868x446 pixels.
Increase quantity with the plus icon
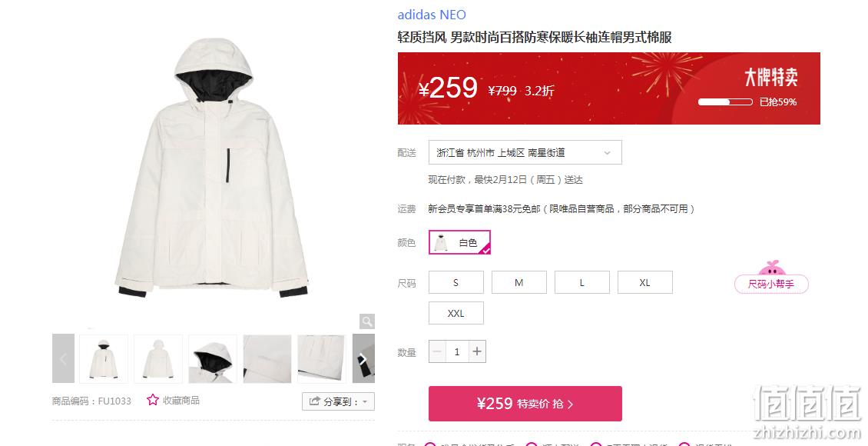pyautogui.click(x=476, y=351)
